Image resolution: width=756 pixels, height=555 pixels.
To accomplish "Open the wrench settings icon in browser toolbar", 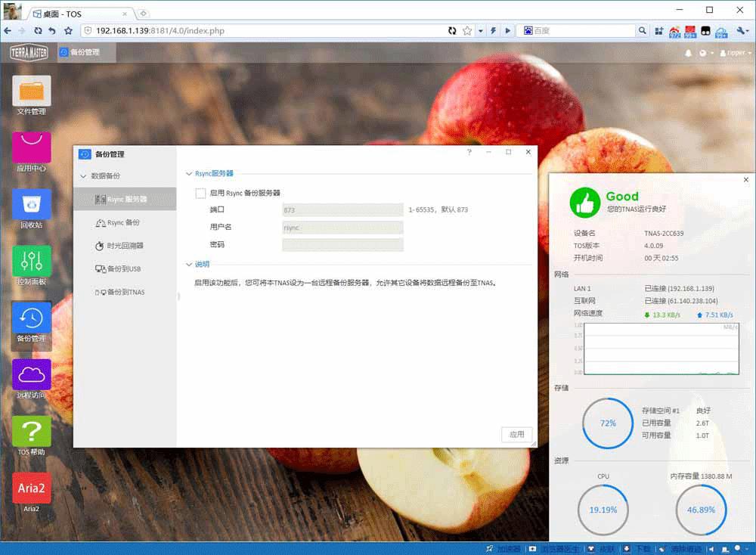I will (740, 31).
